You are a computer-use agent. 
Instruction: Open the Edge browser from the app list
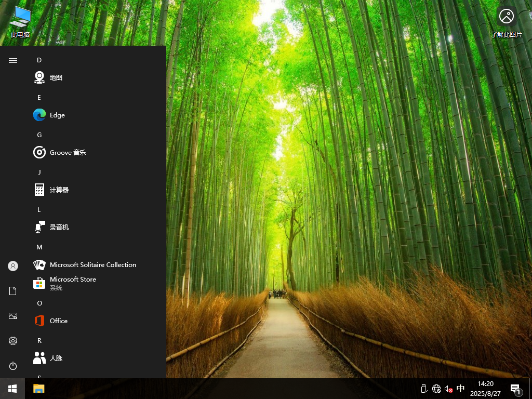click(57, 115)
